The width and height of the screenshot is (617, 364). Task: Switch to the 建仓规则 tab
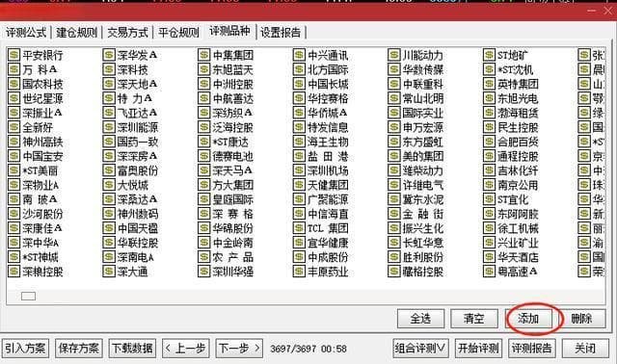[77, 32]
